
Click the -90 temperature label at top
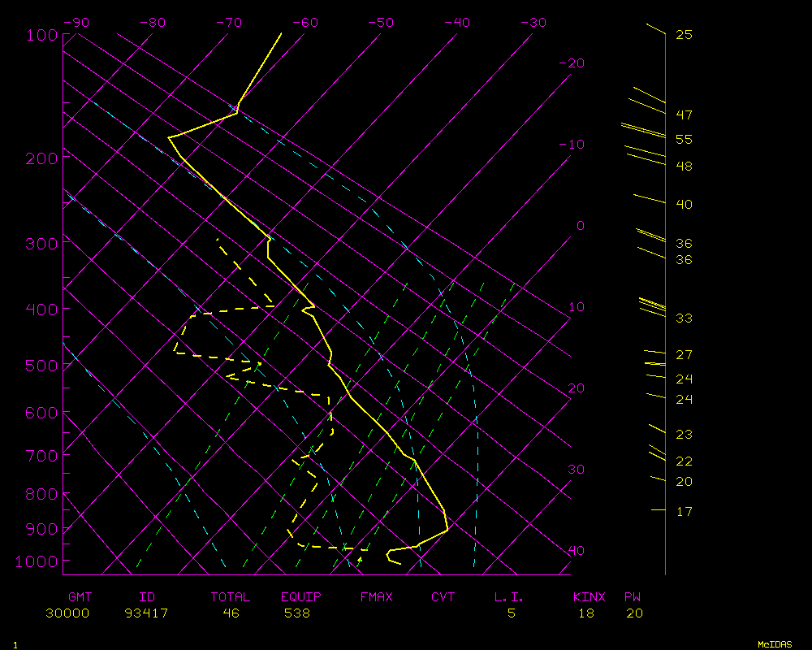(x=75, y=23)
